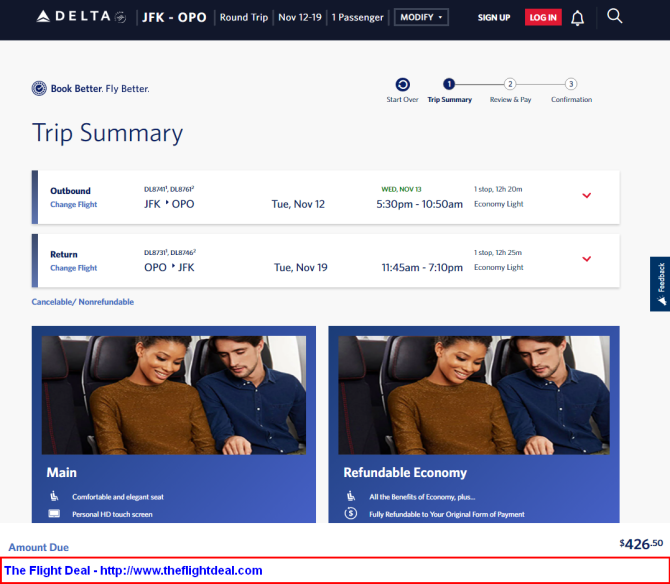Screen dimensions: 670x584
Task: Click the Trip Summary page heading
Action: [108, 133]
